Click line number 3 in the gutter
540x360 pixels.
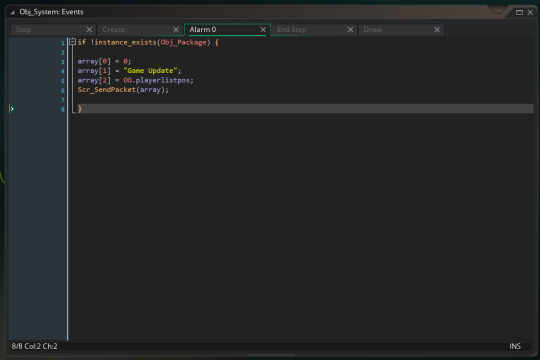tap(63, 62)
